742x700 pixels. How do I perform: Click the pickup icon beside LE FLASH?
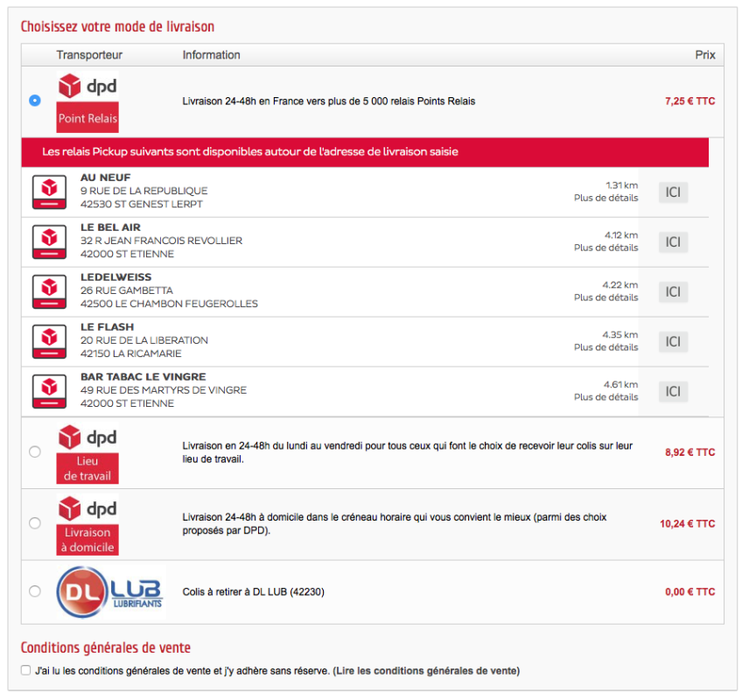pos(49,340)
